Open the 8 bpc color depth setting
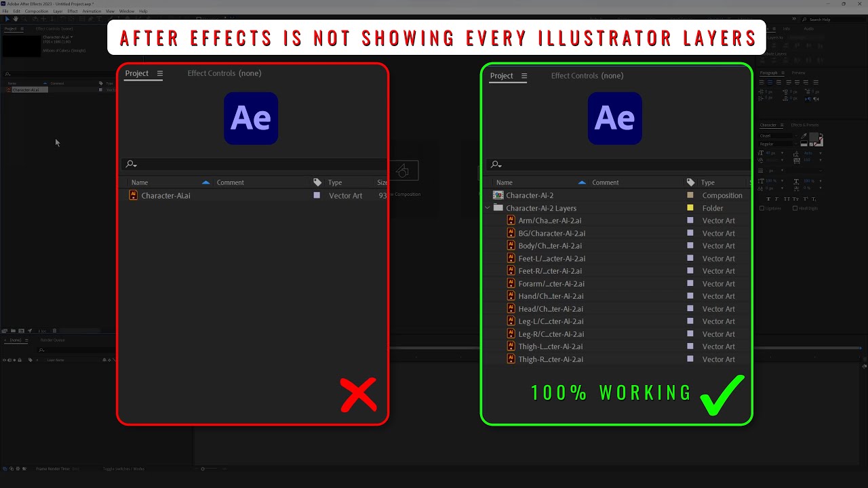The width and height of the screenshot is (868, 488). 42,331
